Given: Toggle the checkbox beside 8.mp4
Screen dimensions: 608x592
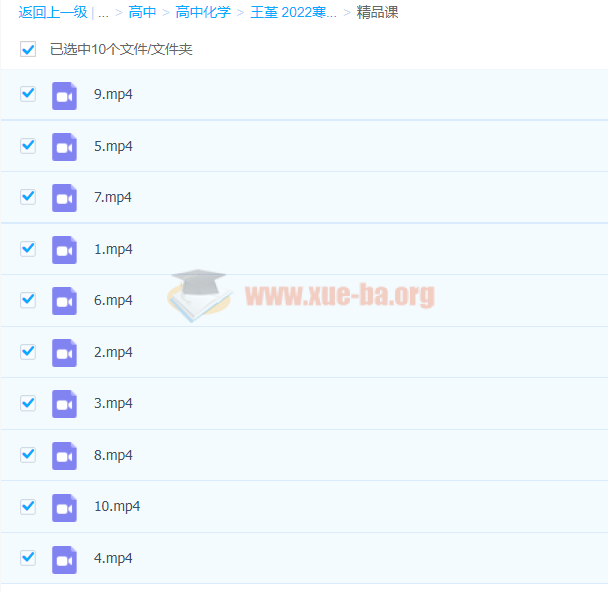Looking at the screenshot, I should (28, 455).
